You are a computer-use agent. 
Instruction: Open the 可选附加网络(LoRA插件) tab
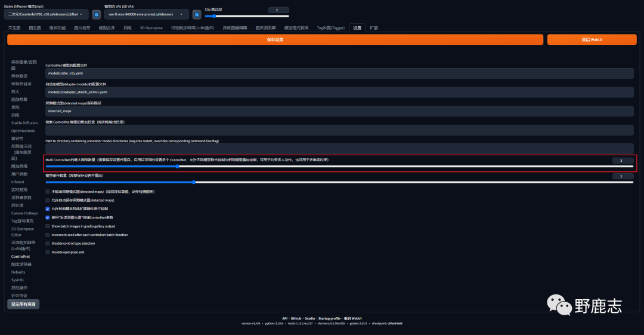193,28
